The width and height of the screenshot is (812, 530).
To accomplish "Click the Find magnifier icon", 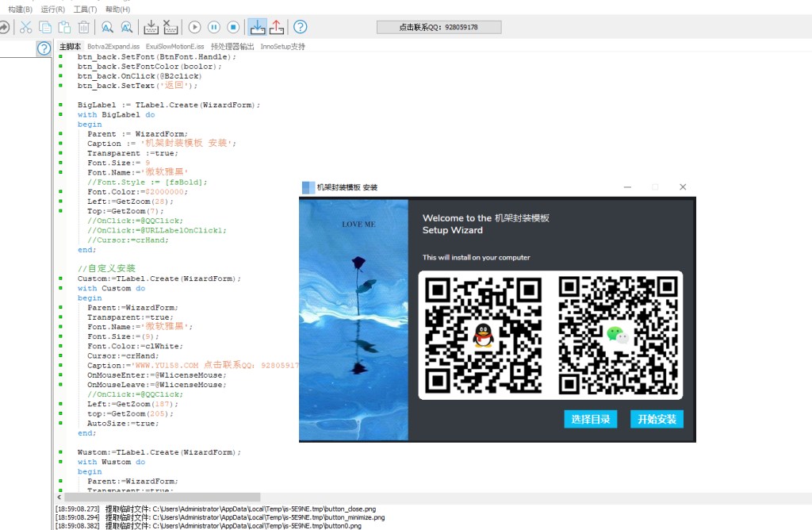I will click(x=107, y=27).
